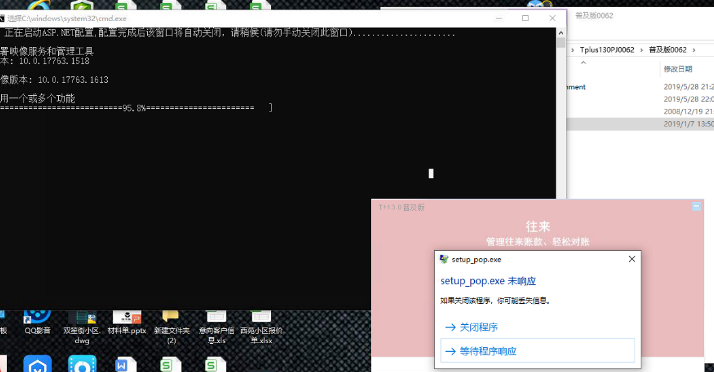This screenshot has width=714, height=372.
Task: Click the blue hexagon shield desktop icon
Action: pos(37,364)
